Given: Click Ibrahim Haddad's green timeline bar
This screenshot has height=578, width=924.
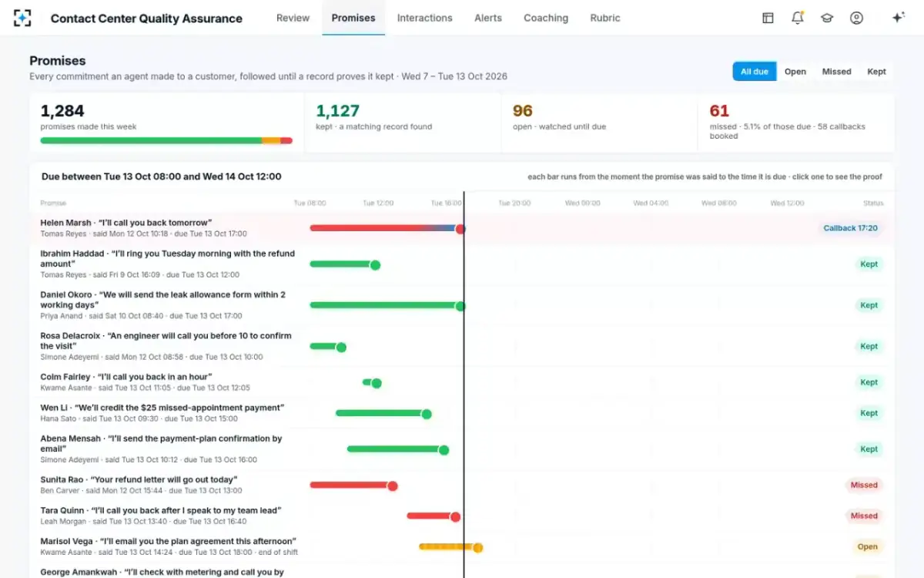Looking at the screenshot, I should (344, 264).
